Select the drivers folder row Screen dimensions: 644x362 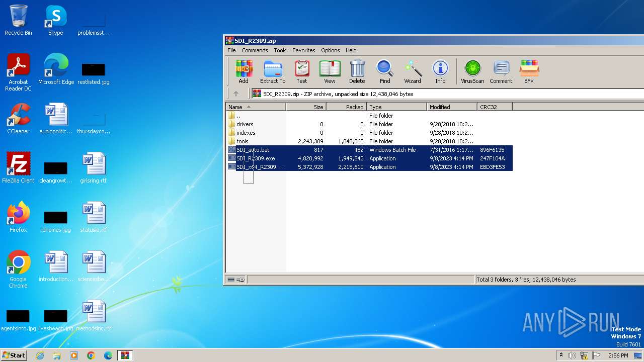pyautogui.click(x=369, y=124)
